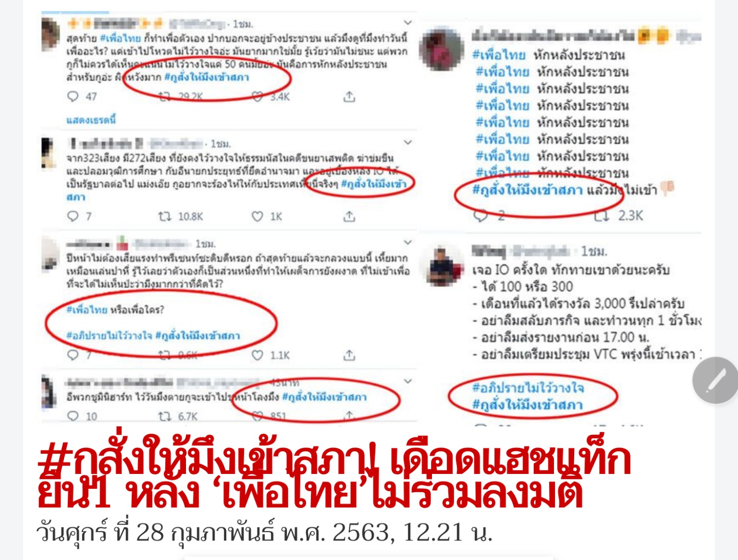Retweet the post showing 2.3K retweets
The width and height of the screenshot is (738, 560).
601,216
